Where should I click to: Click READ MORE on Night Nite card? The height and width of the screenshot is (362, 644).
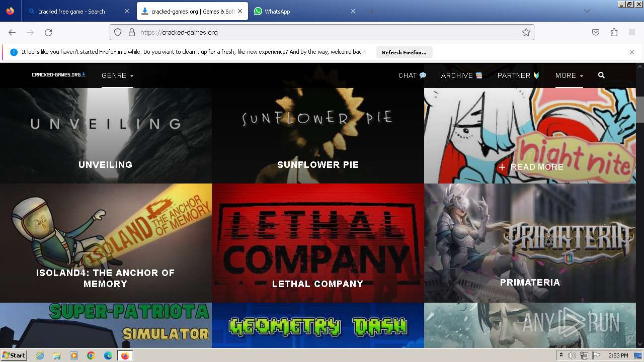click(531, 167)
